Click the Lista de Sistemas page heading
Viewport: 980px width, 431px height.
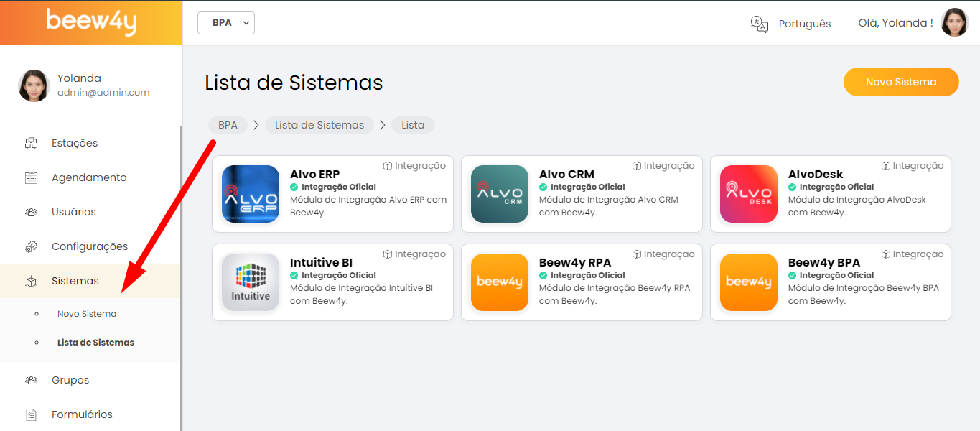(294, 83)
